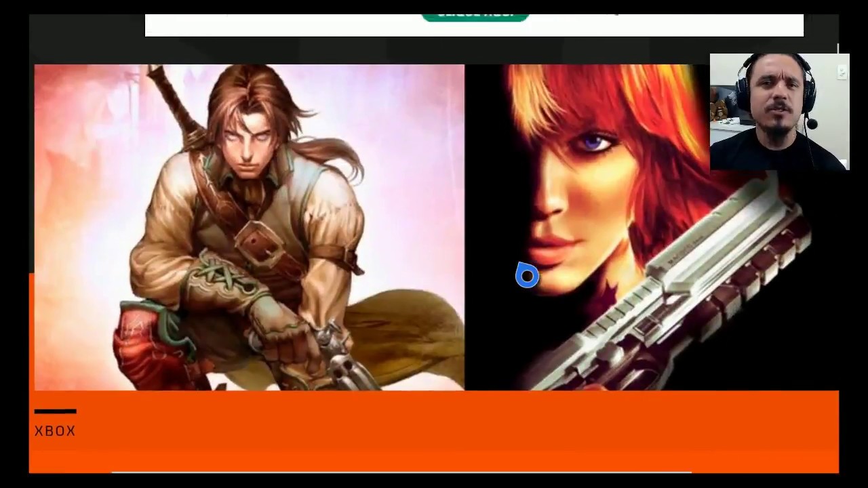Click the streamer webcam overlay
This screenshot has height=488, width=868.
(x=779, y=112)
